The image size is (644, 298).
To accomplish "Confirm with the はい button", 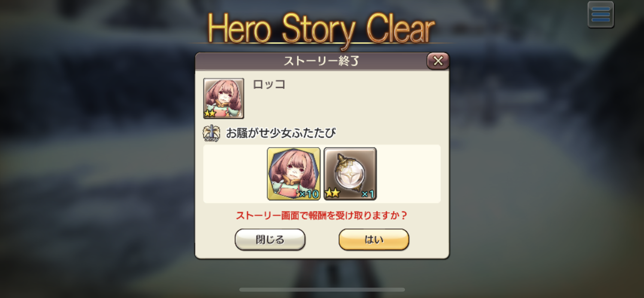I will (374, 240).
